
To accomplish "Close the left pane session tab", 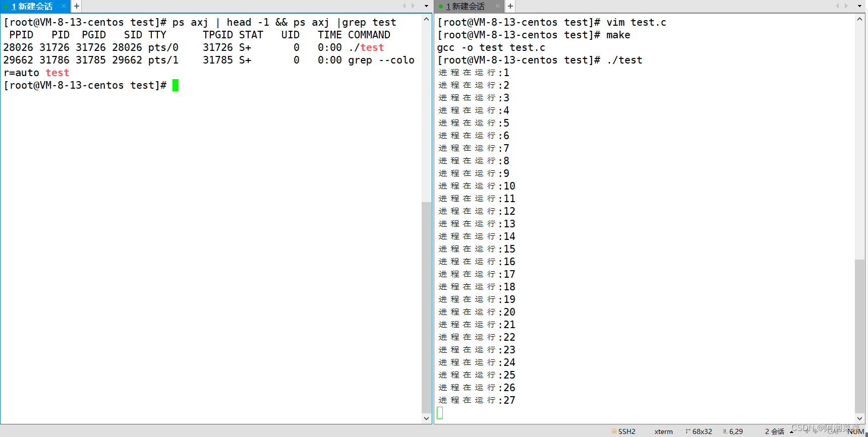I will click(64, 6).
